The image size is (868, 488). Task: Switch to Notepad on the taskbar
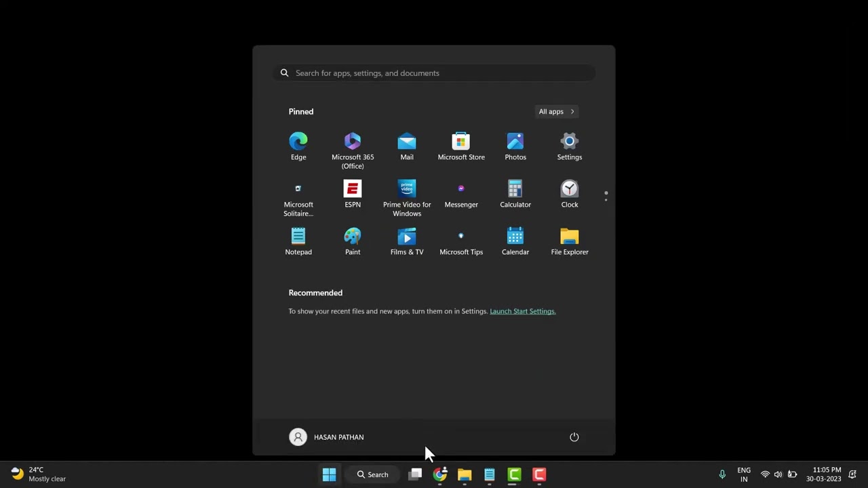pyautogui.click(x=489, y=474)
